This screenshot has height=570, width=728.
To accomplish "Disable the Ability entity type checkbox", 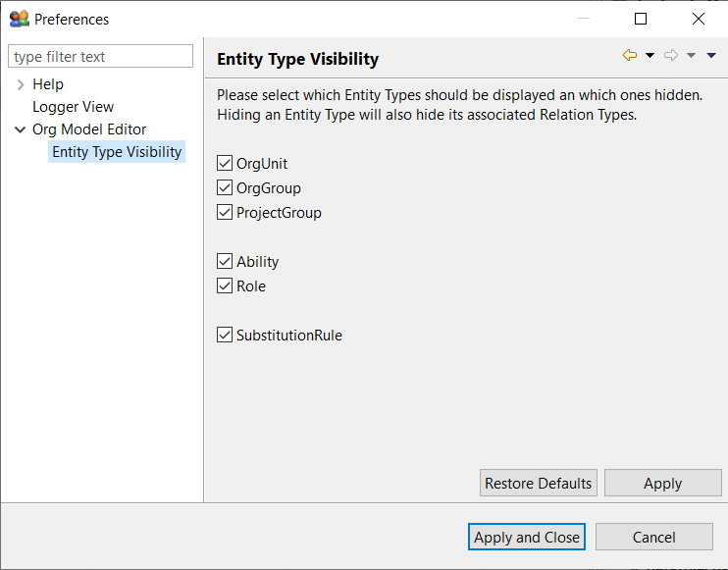I will click(x=225, y=262).
